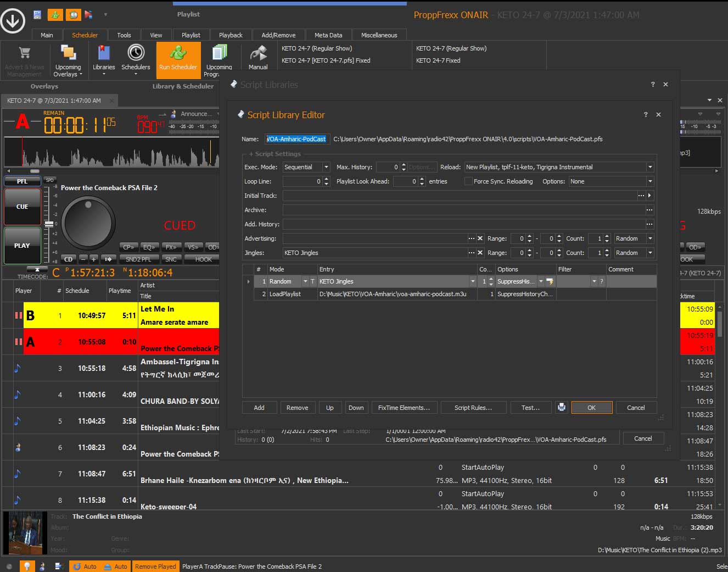Click the Player A pitch fader handle

point(49,224)
